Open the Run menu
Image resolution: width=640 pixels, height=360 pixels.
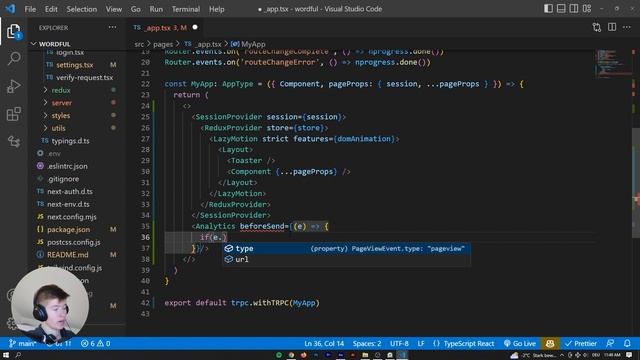156,9
